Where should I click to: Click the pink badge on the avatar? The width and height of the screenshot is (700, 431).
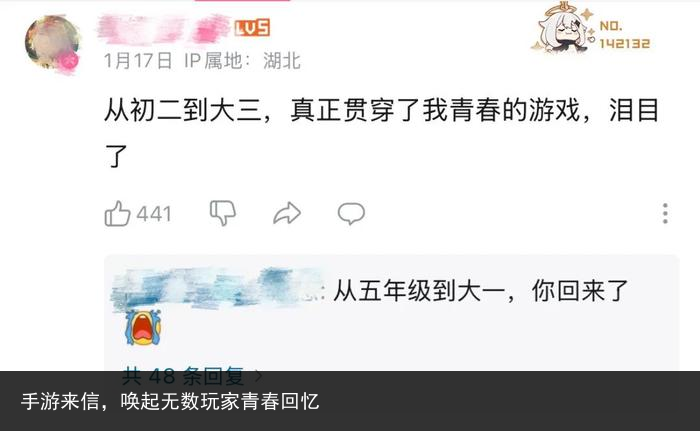[69, 62]
